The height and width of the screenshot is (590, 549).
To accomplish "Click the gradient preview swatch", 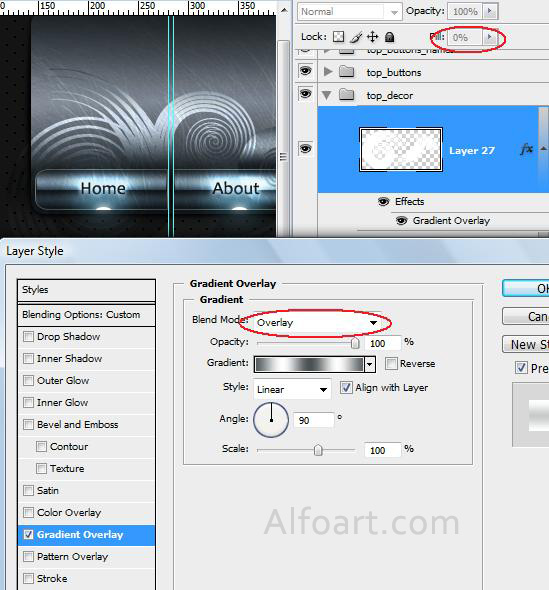I will pos(309,364).
